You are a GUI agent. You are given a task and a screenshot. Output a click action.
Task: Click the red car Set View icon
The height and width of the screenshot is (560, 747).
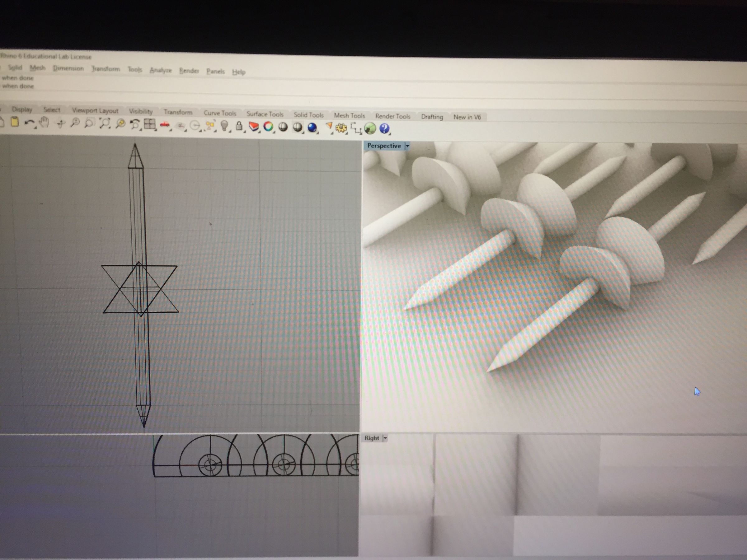tap(165, 125)
